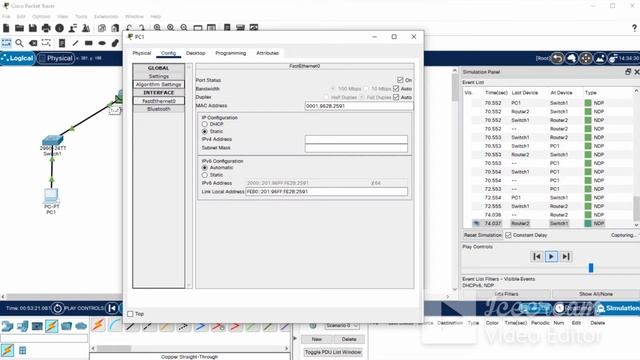
Task: Click the Back navigation icon near Root
Action: click(558, 58)
